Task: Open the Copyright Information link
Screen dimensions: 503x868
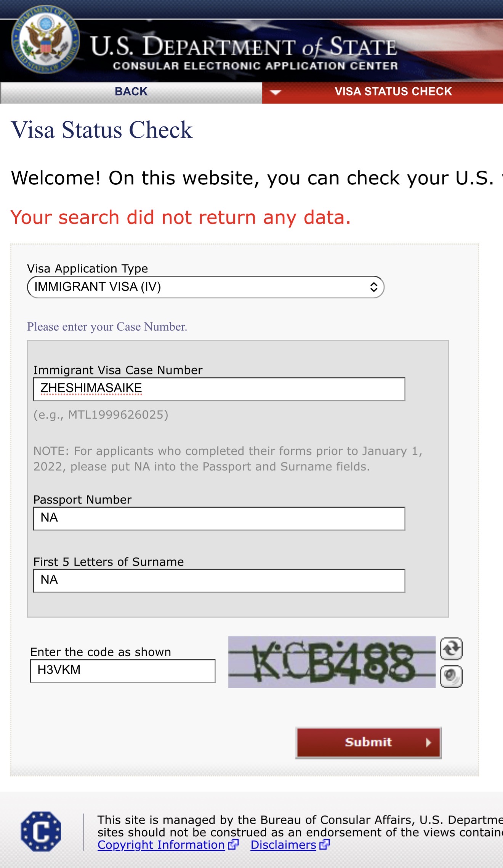Action: pos(161,845)
